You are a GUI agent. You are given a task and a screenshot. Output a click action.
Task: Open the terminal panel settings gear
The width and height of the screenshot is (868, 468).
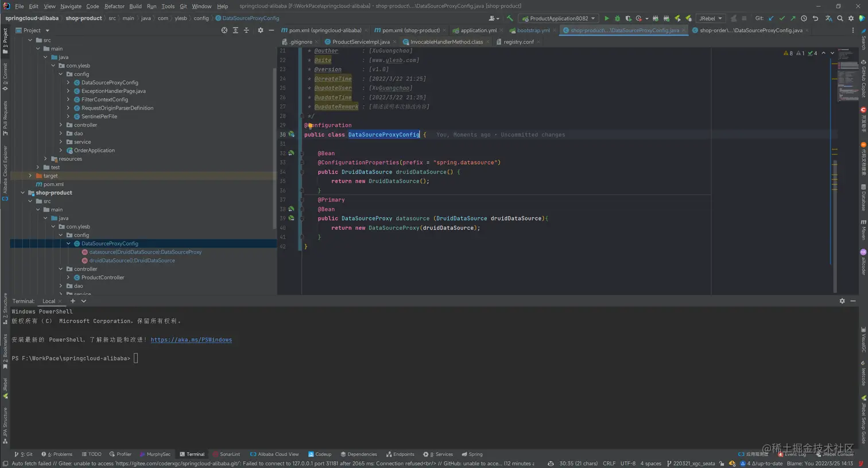point(842,301)
